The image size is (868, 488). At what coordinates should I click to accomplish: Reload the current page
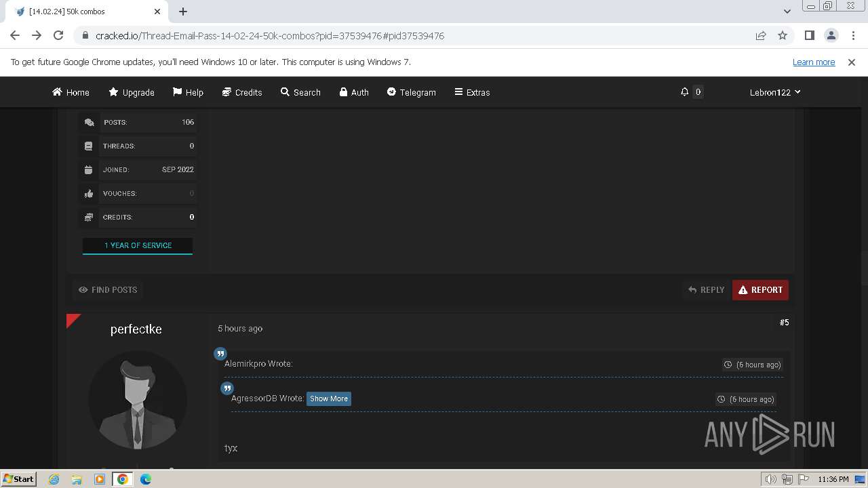58,36
